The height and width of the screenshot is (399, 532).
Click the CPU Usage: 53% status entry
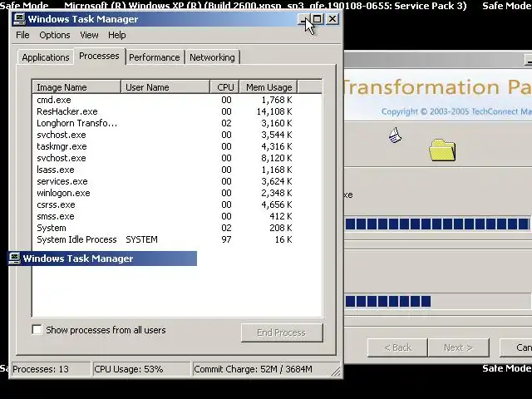pos(141,369)
